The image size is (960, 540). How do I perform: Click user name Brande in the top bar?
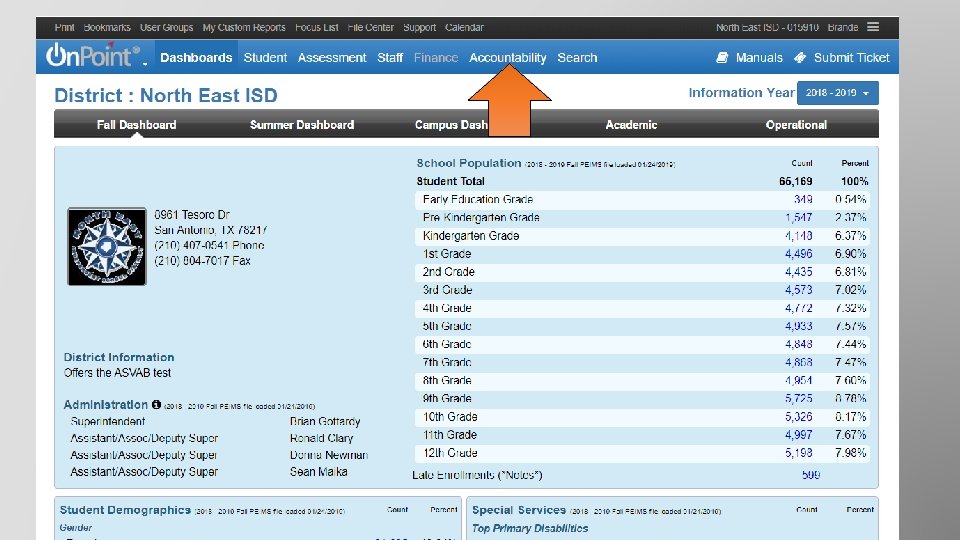point(842,27)
